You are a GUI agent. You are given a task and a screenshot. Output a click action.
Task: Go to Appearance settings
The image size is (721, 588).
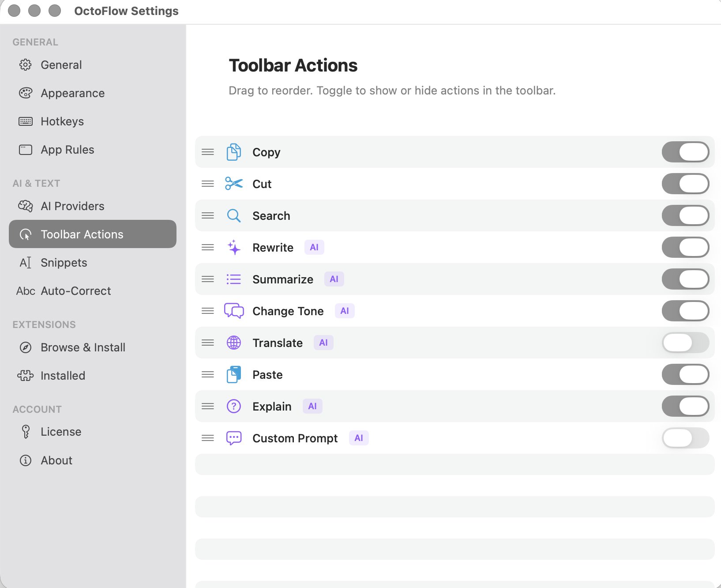93,93
